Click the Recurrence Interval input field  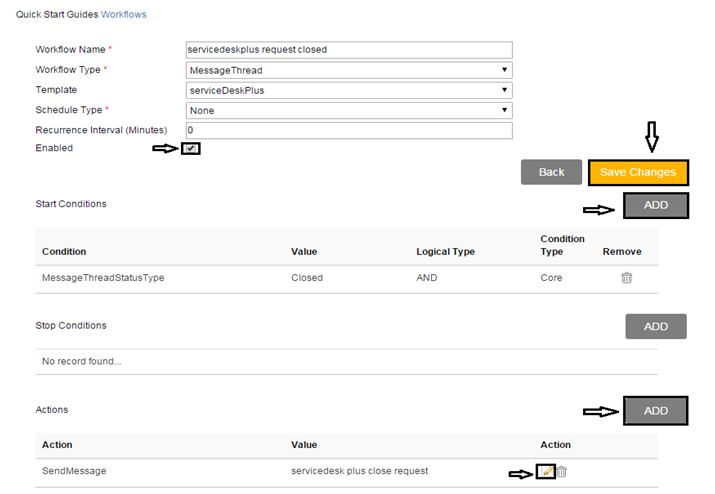coord(349,131)
